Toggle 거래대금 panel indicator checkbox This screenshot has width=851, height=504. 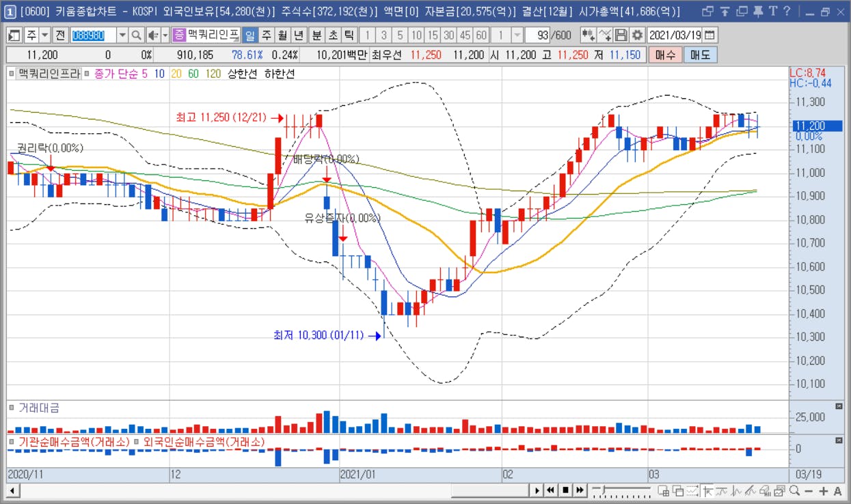[x=12, y=408]
